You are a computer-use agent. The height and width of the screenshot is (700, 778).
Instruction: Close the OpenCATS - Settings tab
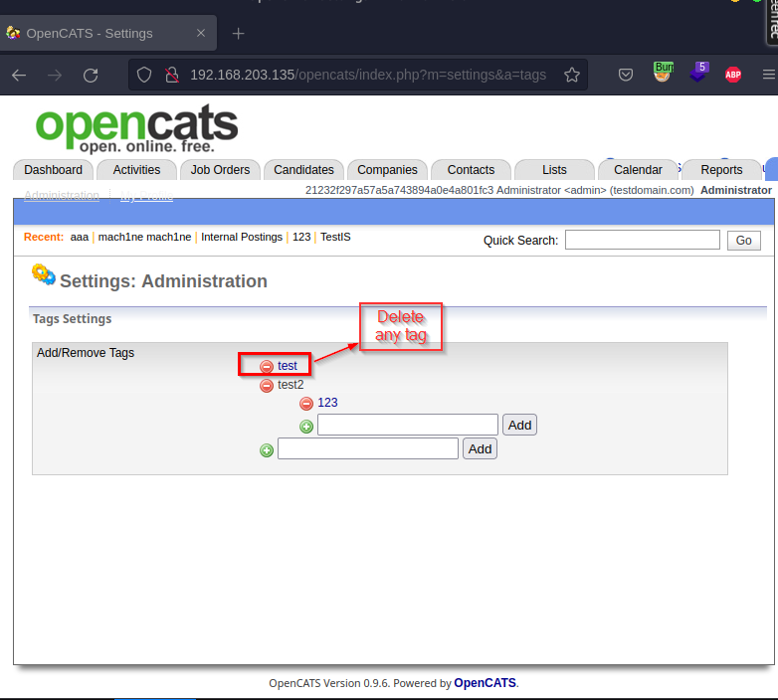coord(200,33)
